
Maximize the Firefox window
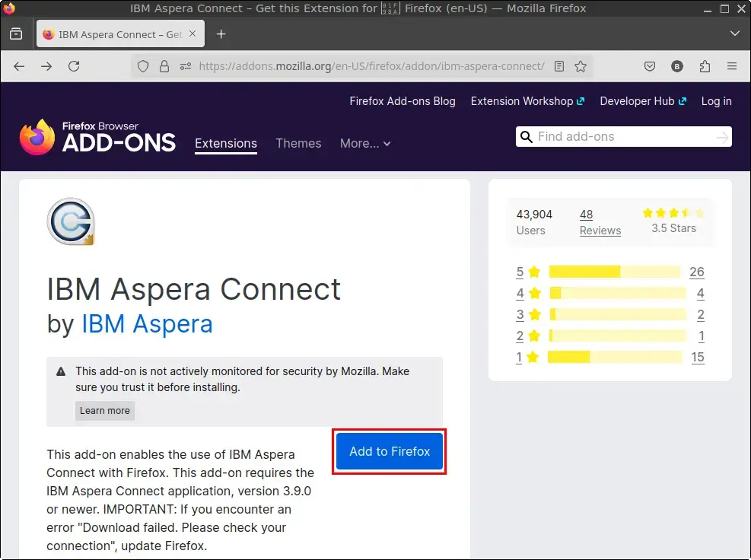724,8
